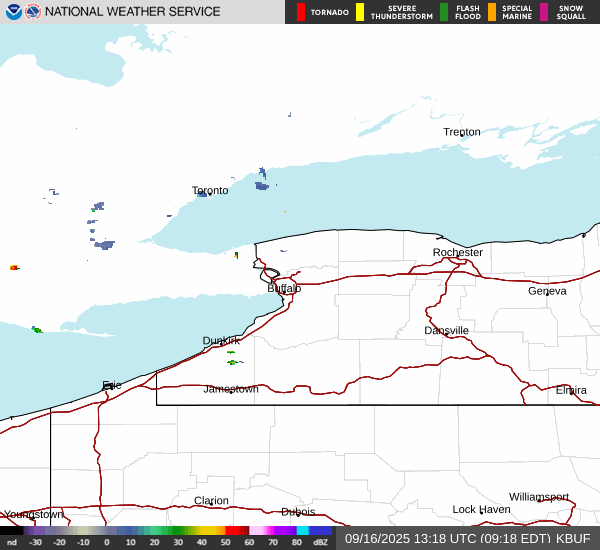Click the Rochester city label
This screenshot has height=550, width=600.
click(458, 252)
